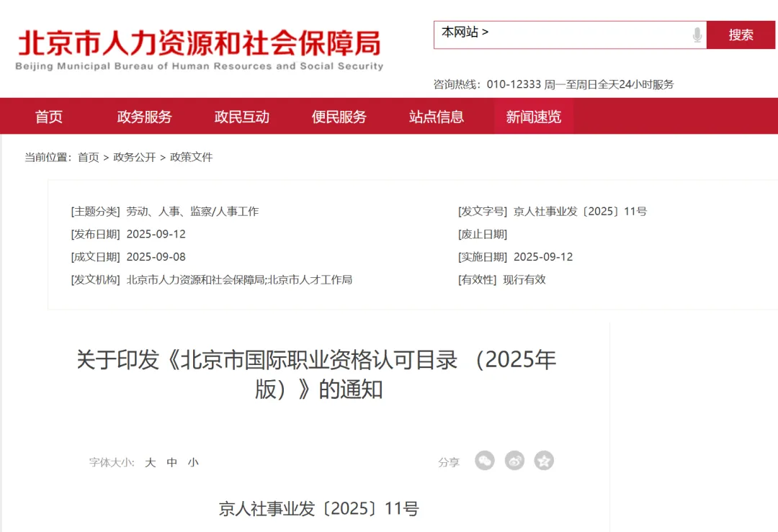Open 站点信息 from the navigation bar

[436, 117]
